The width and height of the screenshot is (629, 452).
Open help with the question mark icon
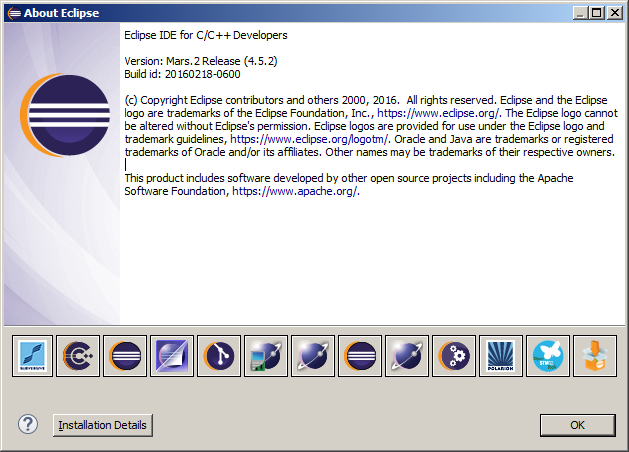28,424
